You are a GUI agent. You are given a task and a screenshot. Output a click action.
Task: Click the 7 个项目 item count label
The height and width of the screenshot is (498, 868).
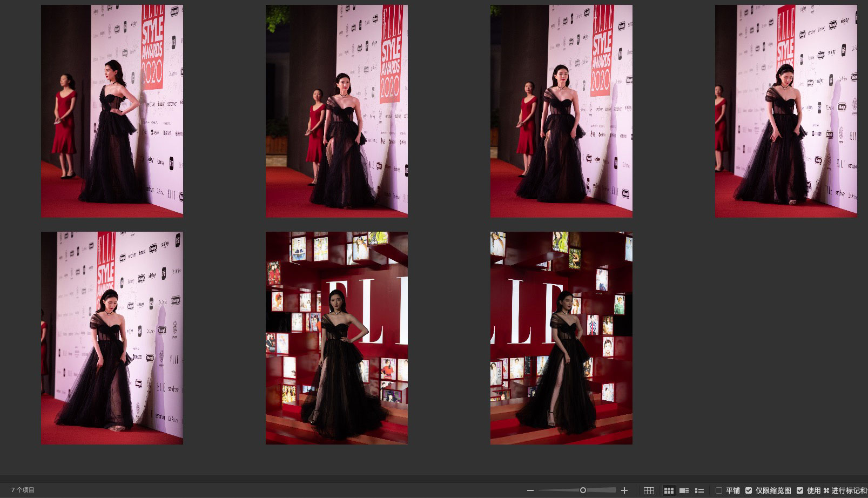23,490
